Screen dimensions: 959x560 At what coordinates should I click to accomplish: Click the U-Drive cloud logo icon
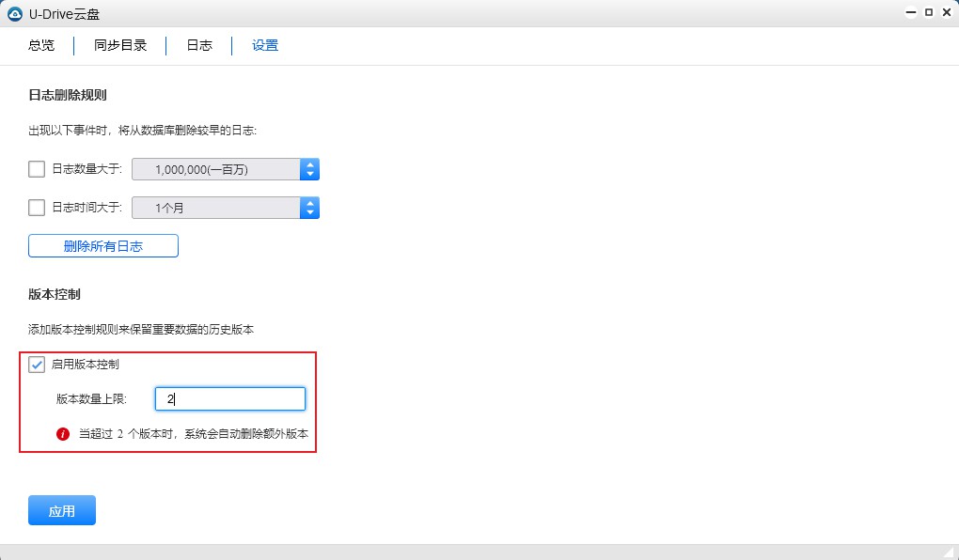point(13,12)
